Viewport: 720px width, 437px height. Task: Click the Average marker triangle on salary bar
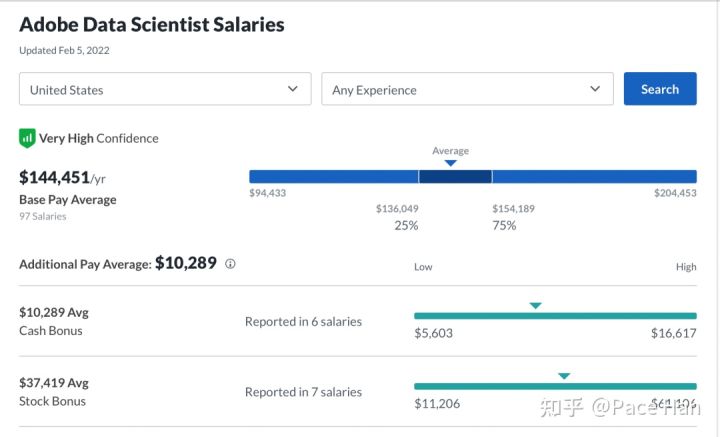pos(450,163)
